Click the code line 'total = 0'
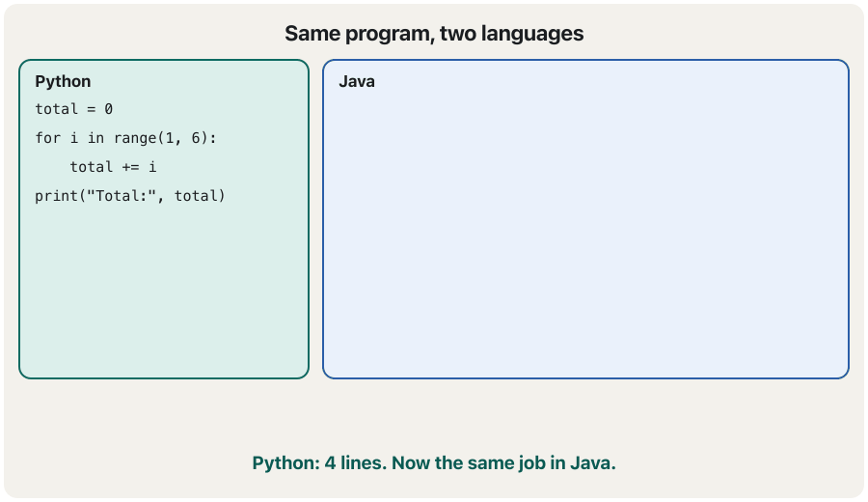Screen dimensions: 868x502 coord(73,109)
